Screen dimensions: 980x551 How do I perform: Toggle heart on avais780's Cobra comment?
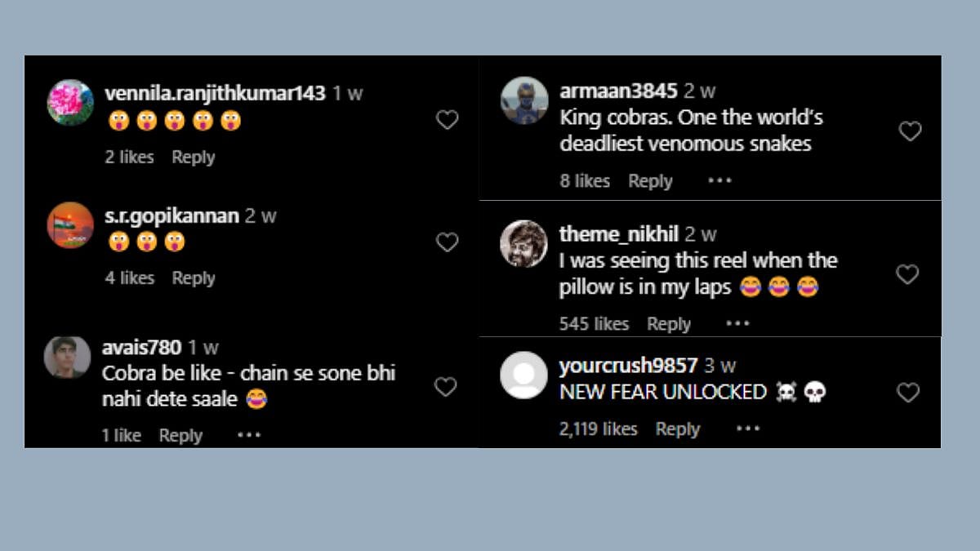pyautogui.click(x=445, y=387)
